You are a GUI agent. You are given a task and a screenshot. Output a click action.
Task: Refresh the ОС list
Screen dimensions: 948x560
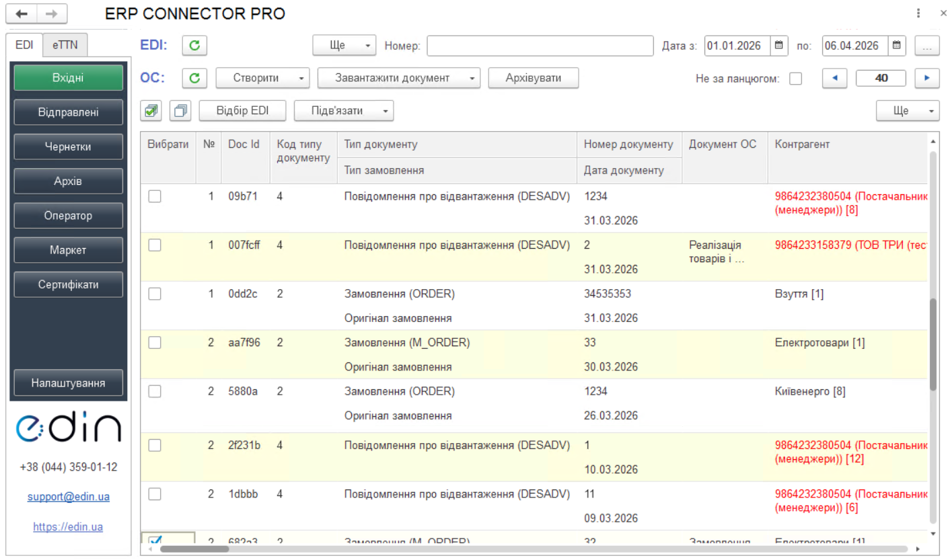194,78
